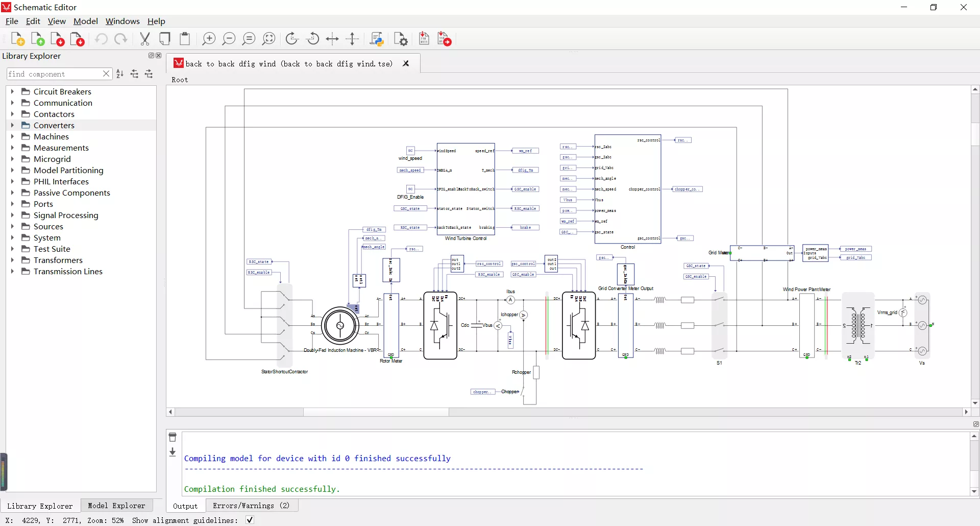Image resolution: width=980 pixels, height=526 pixels.
Task: Clear the find component search field
Action: pos(106,74)
